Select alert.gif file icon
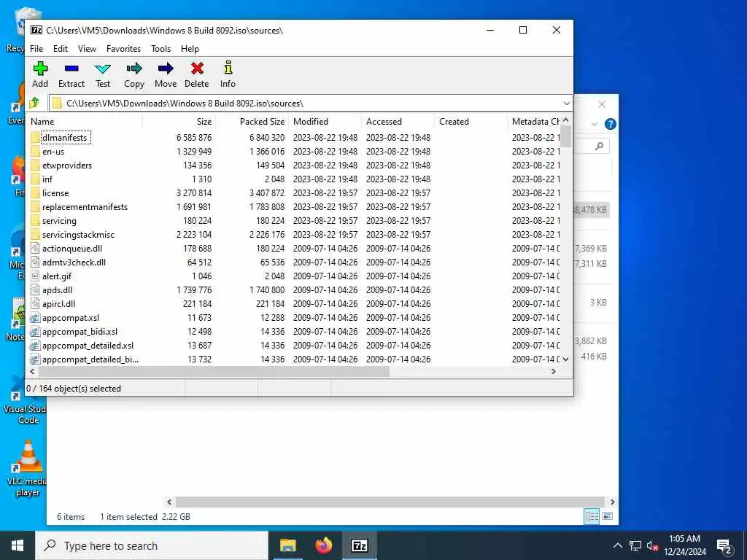The width and height of the screenshot is (747, 560). coord(35,276)
